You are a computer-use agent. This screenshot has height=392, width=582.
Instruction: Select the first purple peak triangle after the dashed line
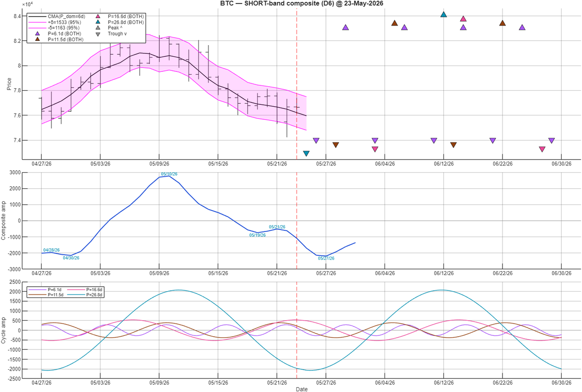click(345, 28)
